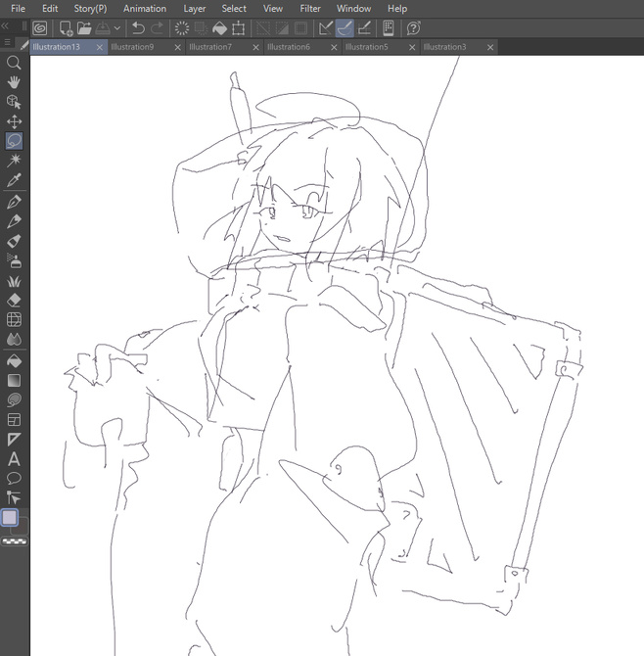Choose the Balloon speech bubble tool
Image resolution: width=644 pixels, height=656 pixels.
[x=14, y=478]
